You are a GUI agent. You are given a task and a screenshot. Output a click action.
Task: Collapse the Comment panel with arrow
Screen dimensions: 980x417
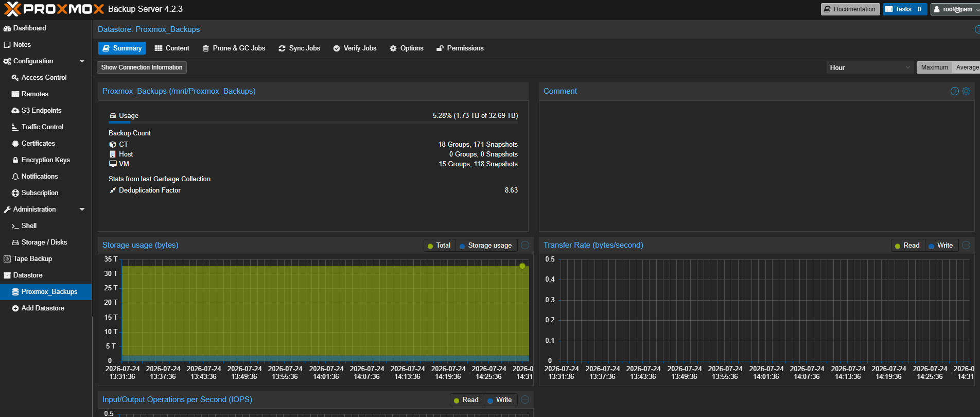(x=955, y=91)
